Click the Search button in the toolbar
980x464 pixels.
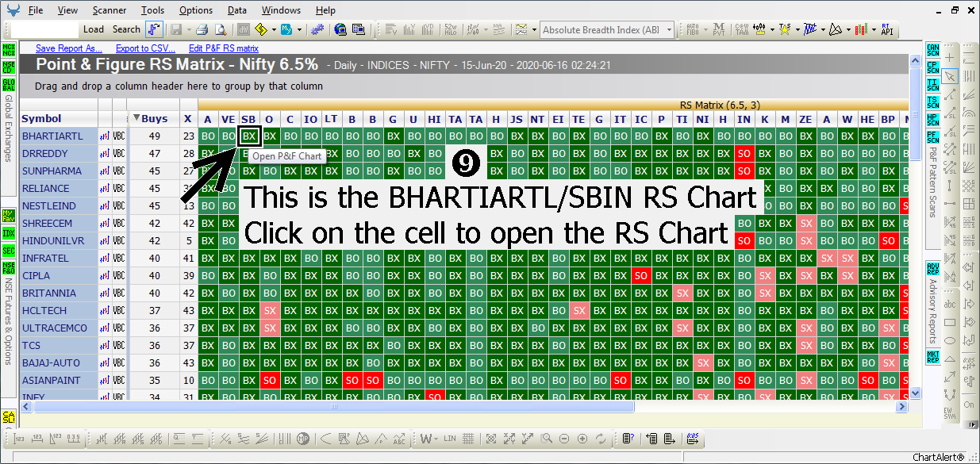pyautogui.click(x=126, y=29)
